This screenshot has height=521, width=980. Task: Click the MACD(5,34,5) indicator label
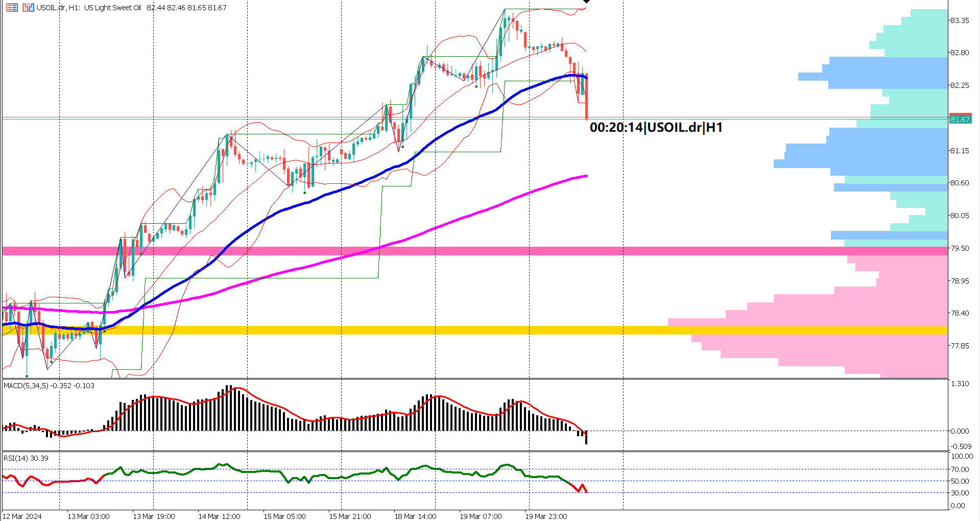click(49, 386)
